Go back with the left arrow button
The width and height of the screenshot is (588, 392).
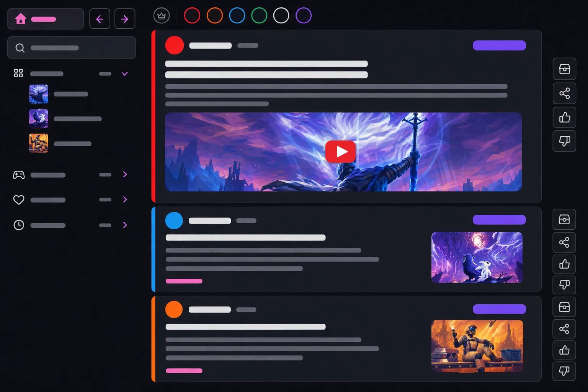click(100, 19)
